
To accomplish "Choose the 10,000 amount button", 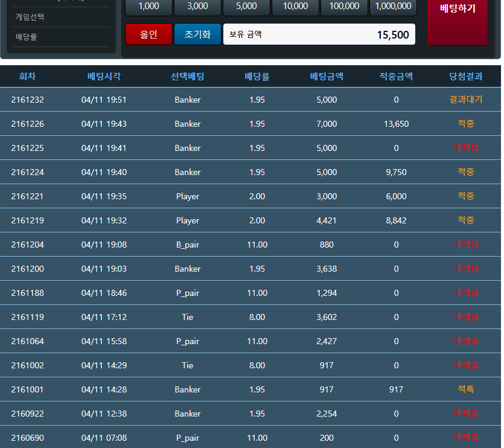I will click(295, 7).
